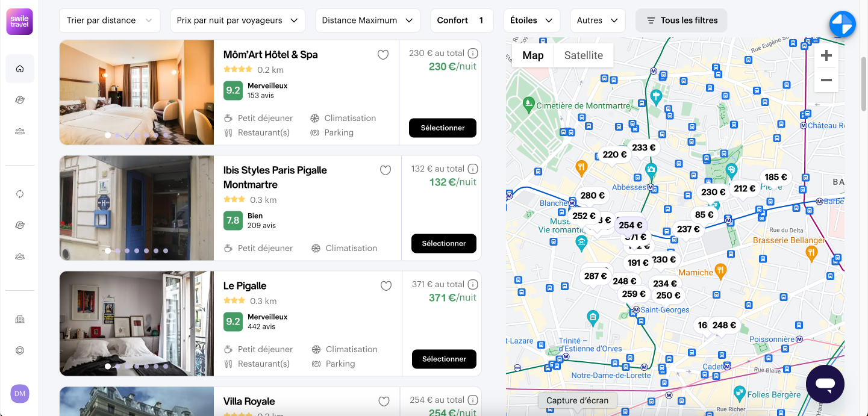
Task: Select the Le Pigalle hotel
Action: click(444, 359)
